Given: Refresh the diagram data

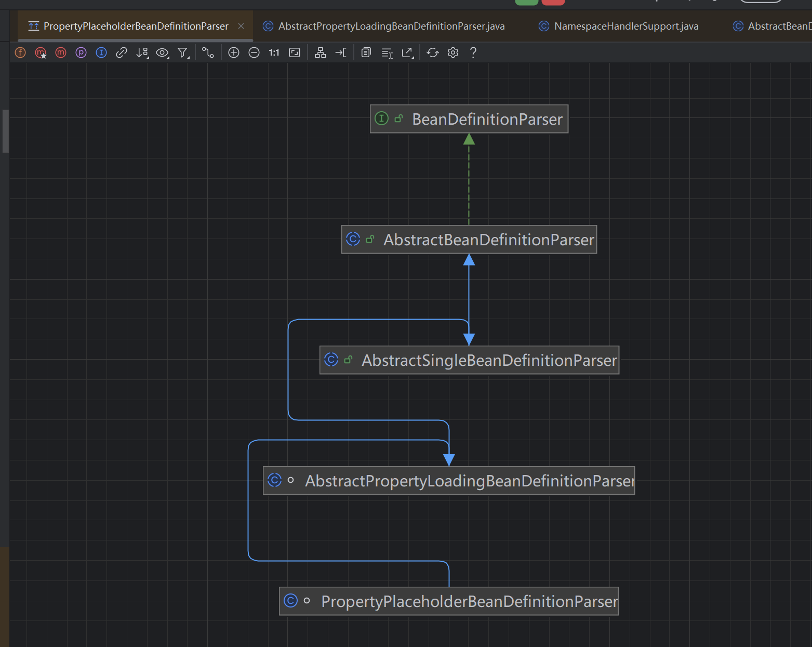Looking at the screenshot, I should point(433,52).
